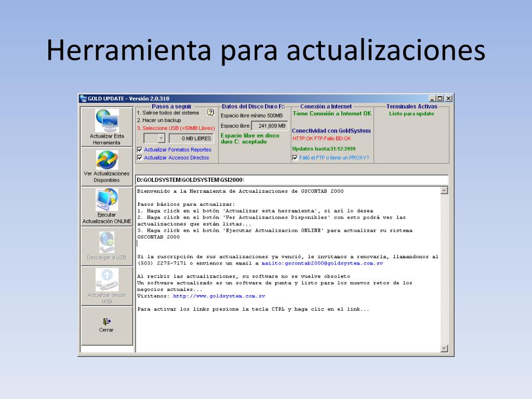Screen dimensions: 532x399
Task: Click the log scrollbar down arrow
Action: 444,349
